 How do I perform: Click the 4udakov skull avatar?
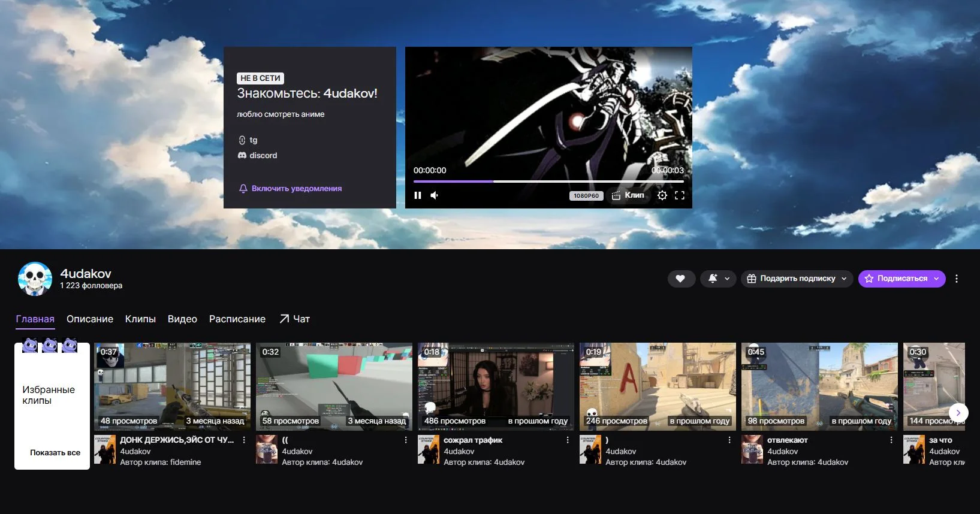35,279
